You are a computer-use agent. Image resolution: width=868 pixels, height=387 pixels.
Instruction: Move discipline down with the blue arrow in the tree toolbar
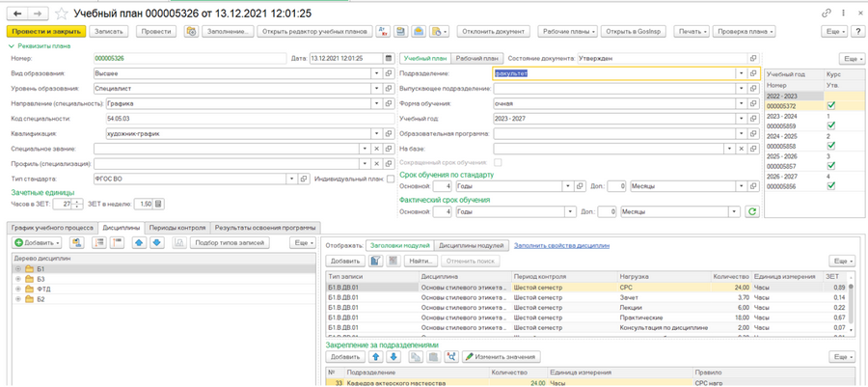pyautogui.click(x=156, y=242)
